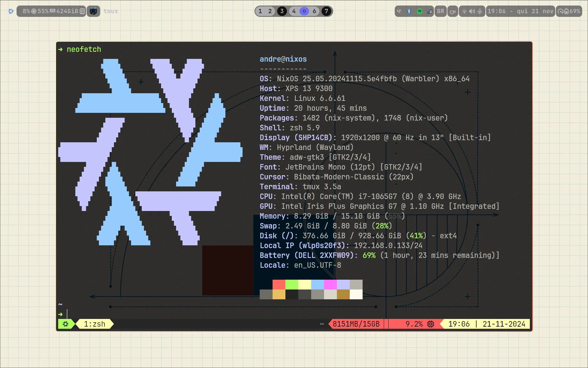Switch to workspace 6

point(314,11)
